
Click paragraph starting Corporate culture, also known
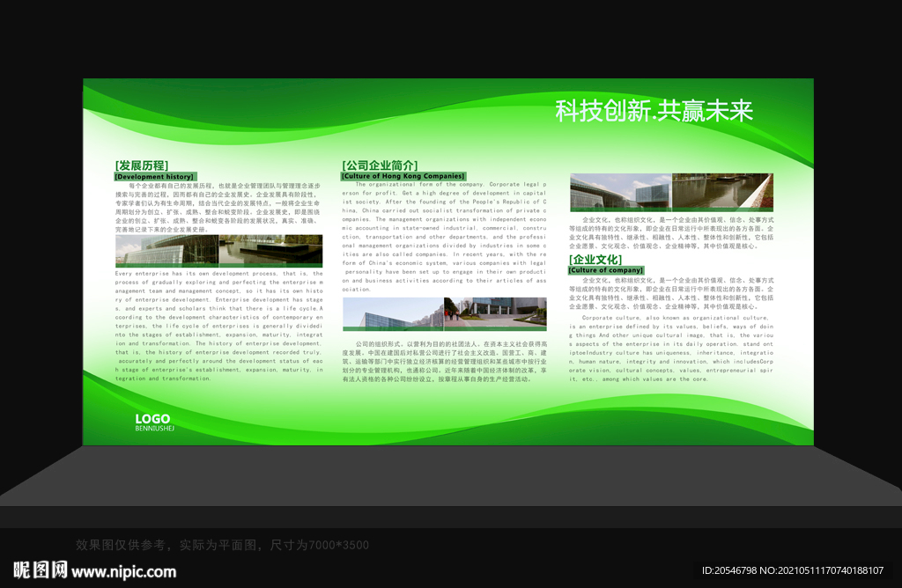671,349
